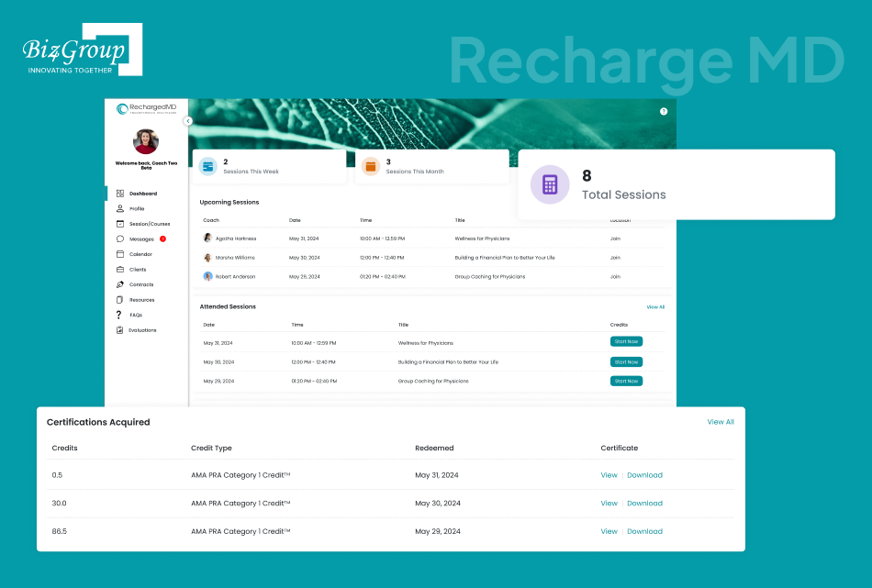The width and height of the screenshot is (872, 588).
Task: View the 86.5 credit certificate
Action: click(x=609, y=531)
